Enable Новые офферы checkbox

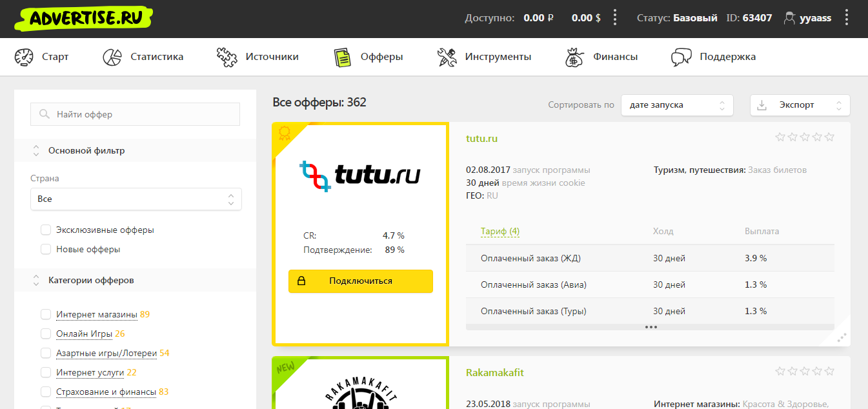[46, 249]
